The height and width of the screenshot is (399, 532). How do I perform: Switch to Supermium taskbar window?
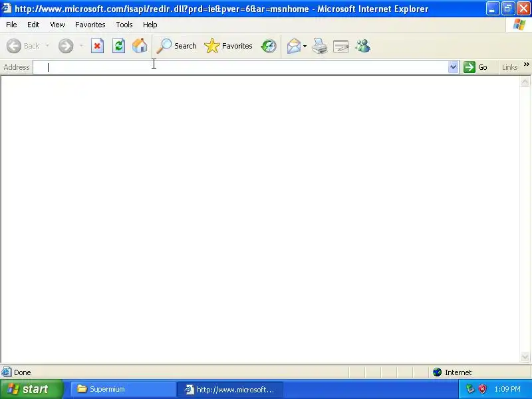click(x=124, y=389)
